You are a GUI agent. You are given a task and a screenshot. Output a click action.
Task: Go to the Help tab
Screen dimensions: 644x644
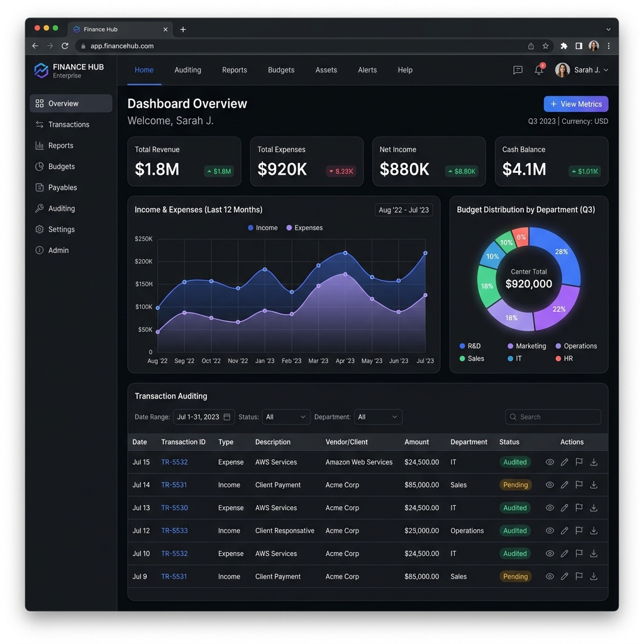pos(405,70)
